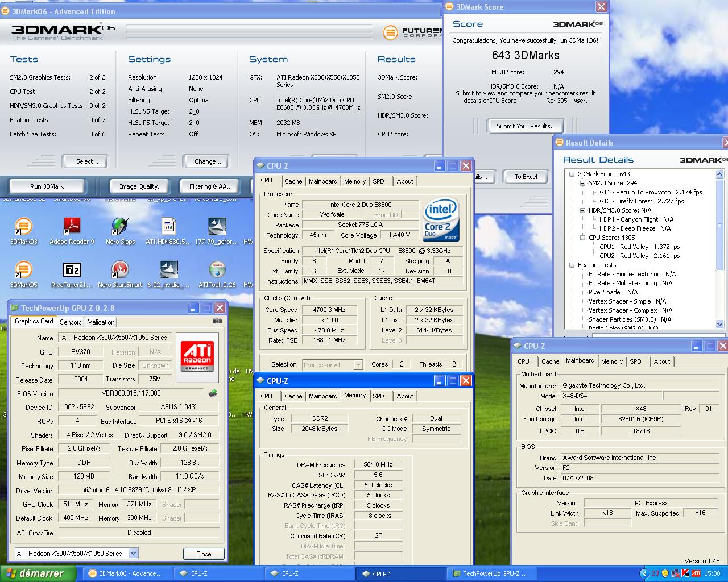Switch to Sensors tab in GPU-Z
The image size is (728, 582).
pos(71,322)
